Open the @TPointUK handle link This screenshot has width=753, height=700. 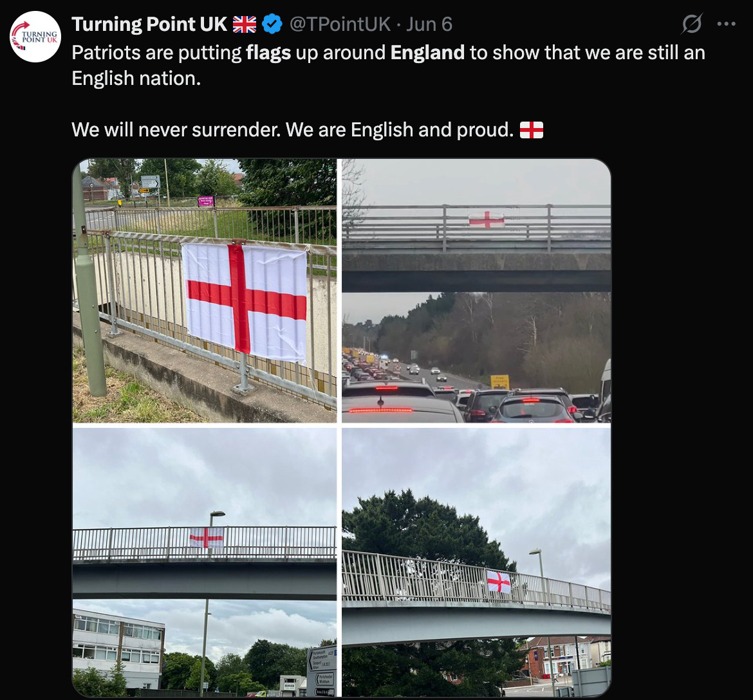click(x=340, y=24)
